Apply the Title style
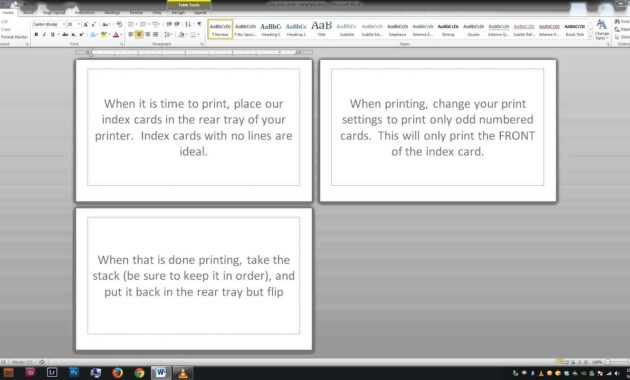630x380 pixels. tap(321, 29)
